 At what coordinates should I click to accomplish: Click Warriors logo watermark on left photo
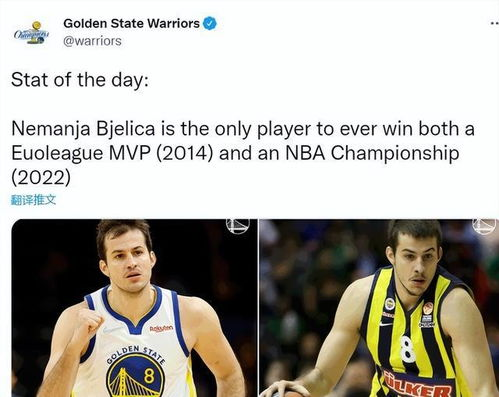click(238, 226)
